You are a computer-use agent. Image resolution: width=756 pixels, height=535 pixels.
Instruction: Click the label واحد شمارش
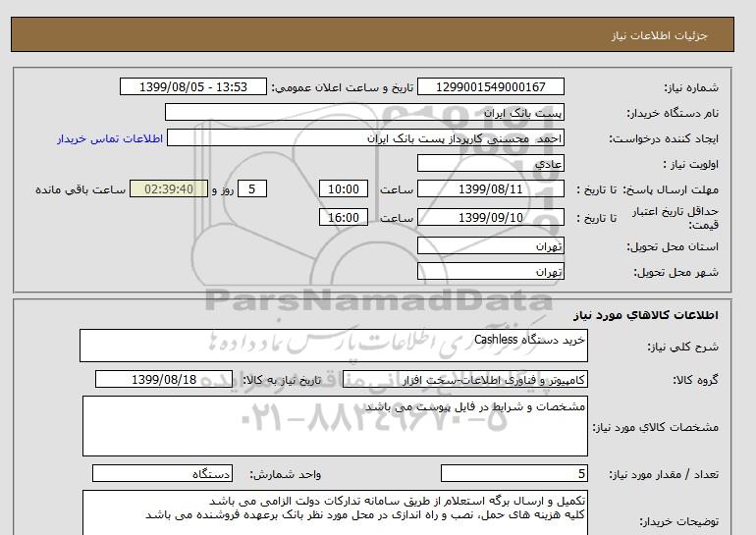286,474
